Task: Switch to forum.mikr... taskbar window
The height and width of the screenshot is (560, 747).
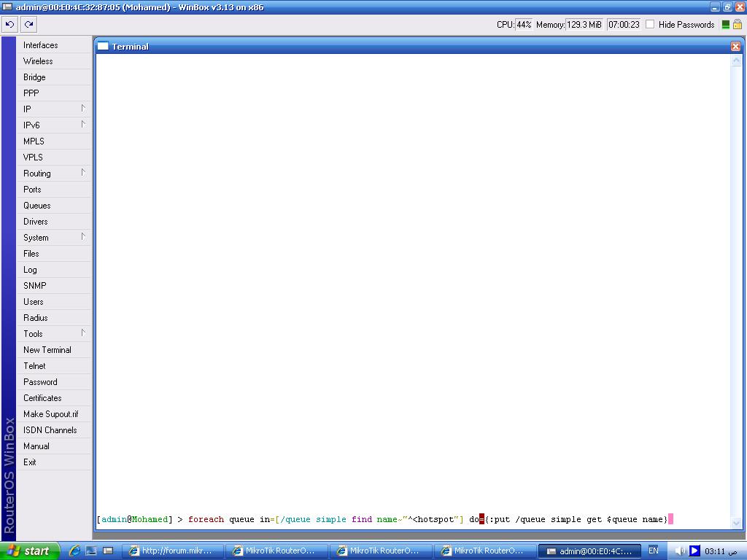Action: [172, 551]
